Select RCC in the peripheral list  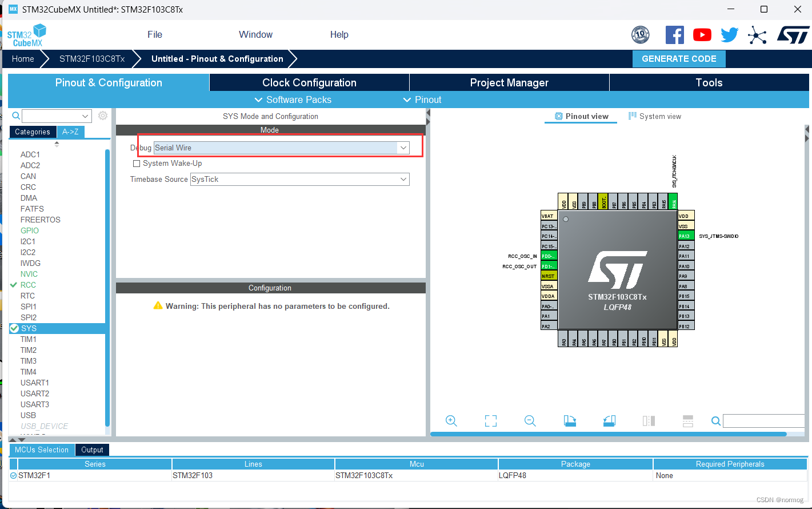28,285
